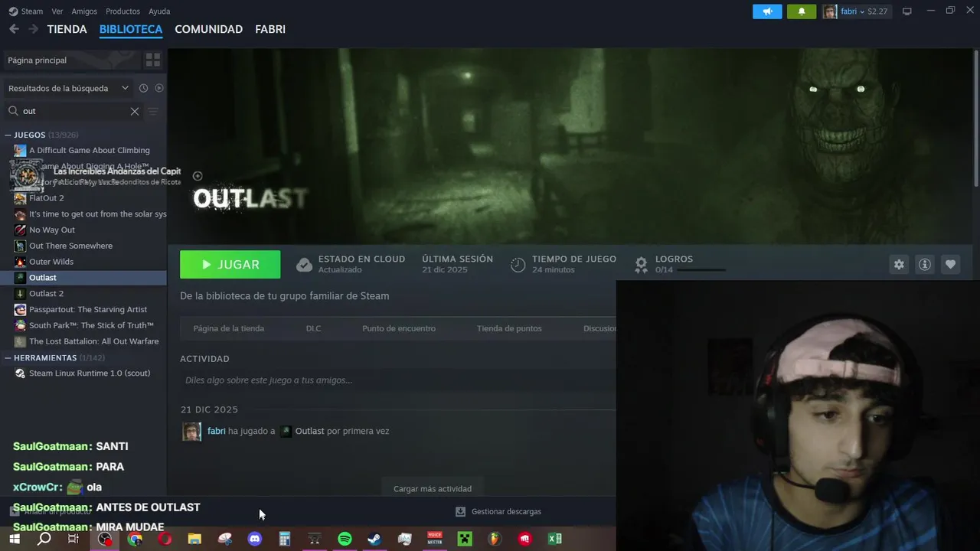Show Outlast game info icon
The image size is (980, 551).
pos(925,264)
